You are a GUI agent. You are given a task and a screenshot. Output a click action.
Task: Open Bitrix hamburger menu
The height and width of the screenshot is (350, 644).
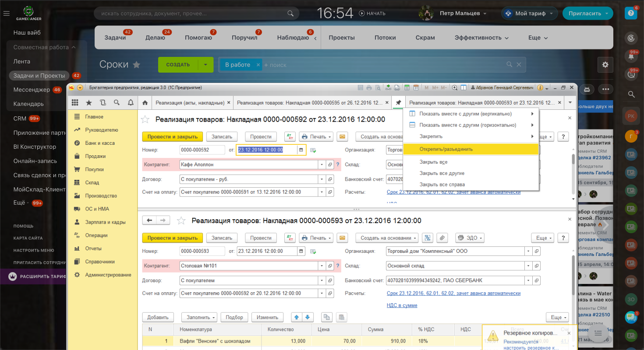pyautogui.click(x=6, y=14)
